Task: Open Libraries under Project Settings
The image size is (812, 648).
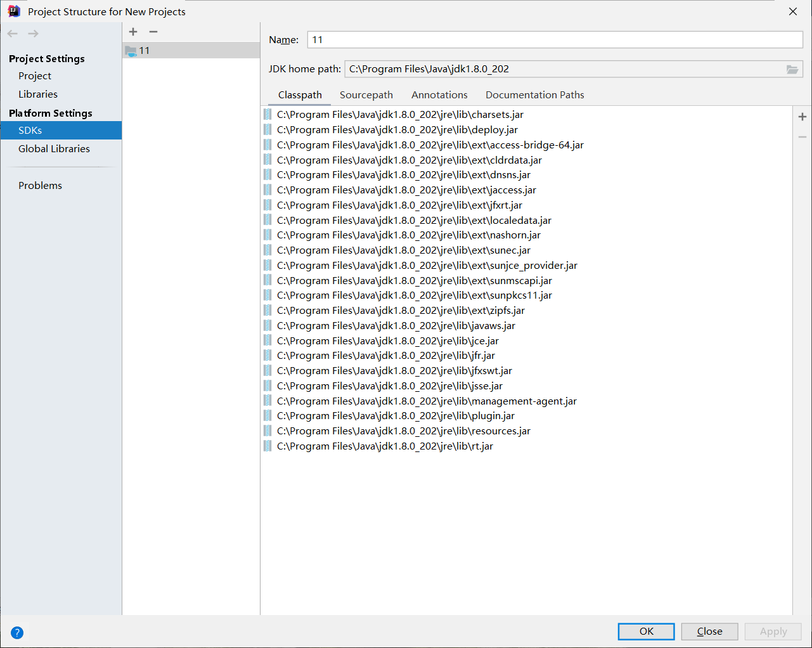Action: [x=38, y=94]
